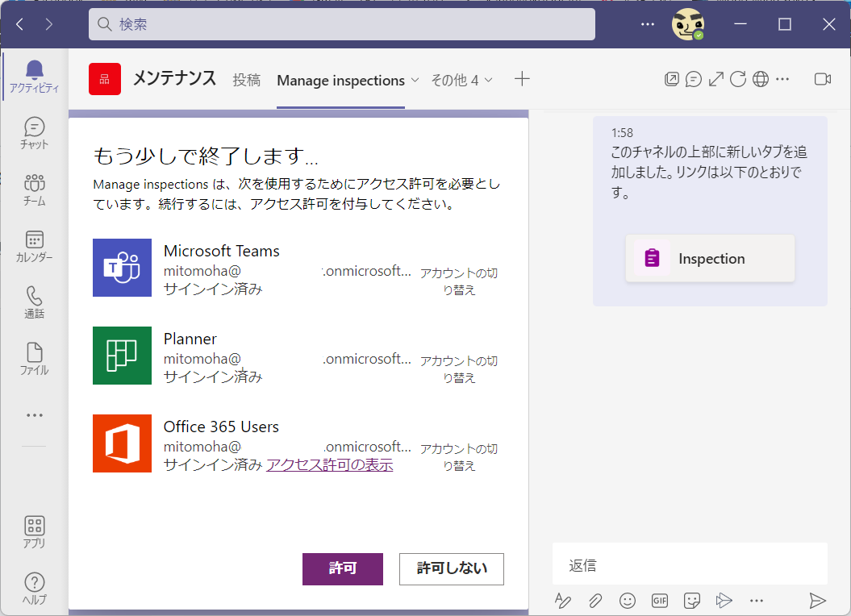Viewport: 851px width, 616px height.
Task: Open the text format icon in reply toolbar
Action: 563,600
